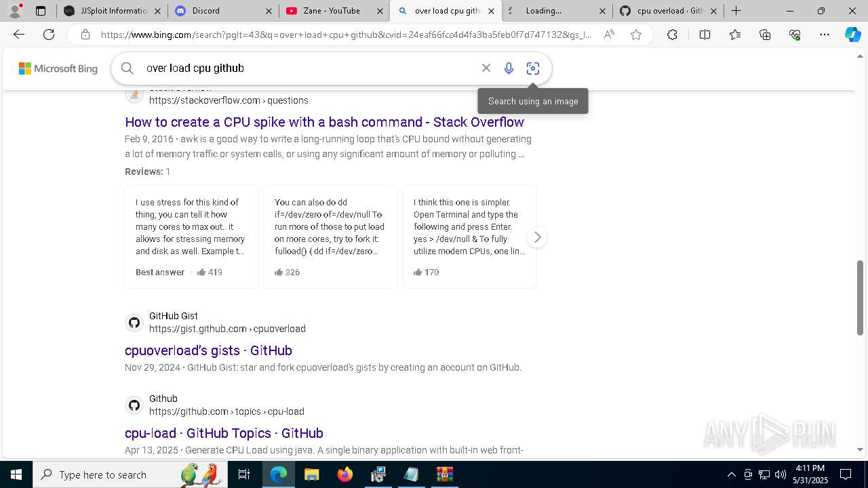Click the GitHub Gist site icon
The width and height of the screenshot is (868, 488).
coord(134,323)
